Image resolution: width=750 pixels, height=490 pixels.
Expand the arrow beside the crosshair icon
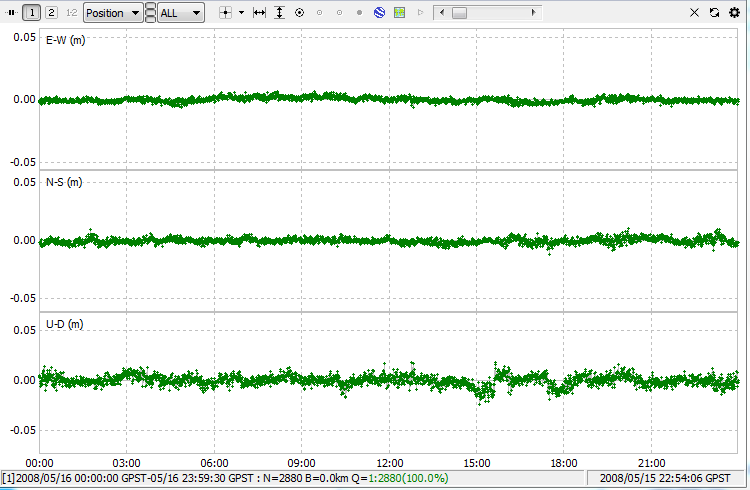pos(241,13)
